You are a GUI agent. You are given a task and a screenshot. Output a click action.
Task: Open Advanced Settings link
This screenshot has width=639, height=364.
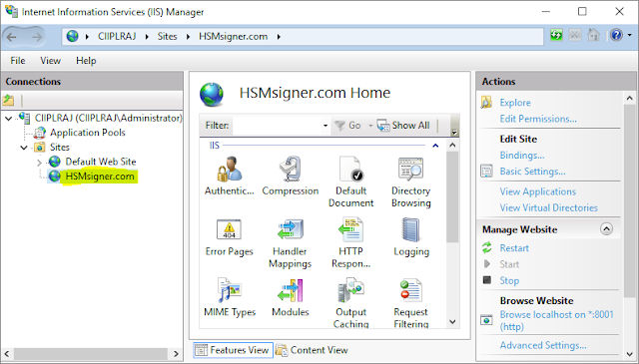[543, 345]
